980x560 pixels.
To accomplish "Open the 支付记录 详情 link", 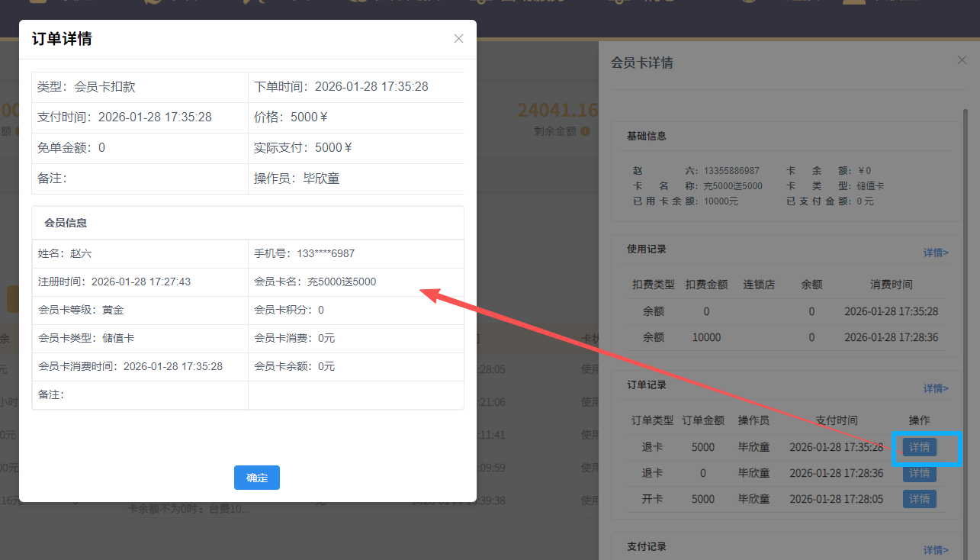I will coord(935,549).
